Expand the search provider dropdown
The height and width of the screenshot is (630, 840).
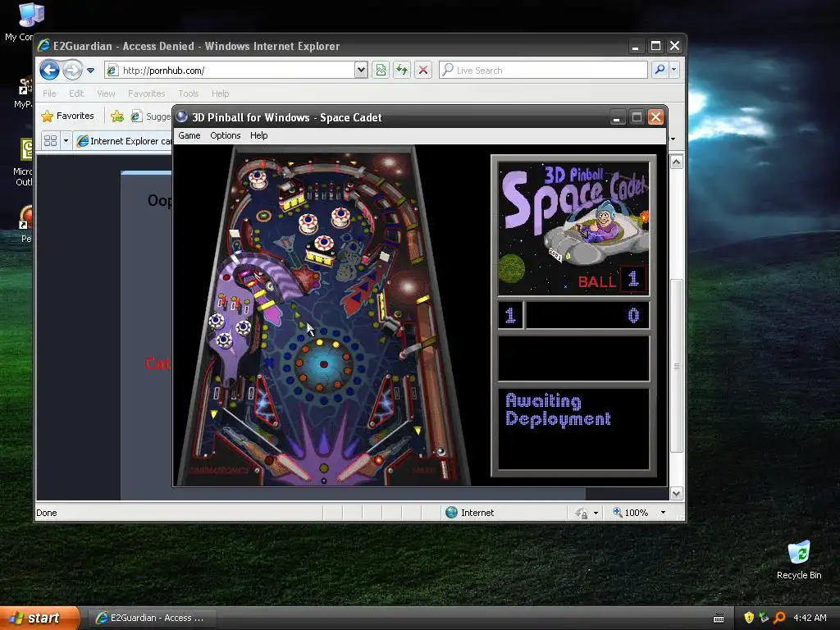pyautogui.click(x=674, y=71)
